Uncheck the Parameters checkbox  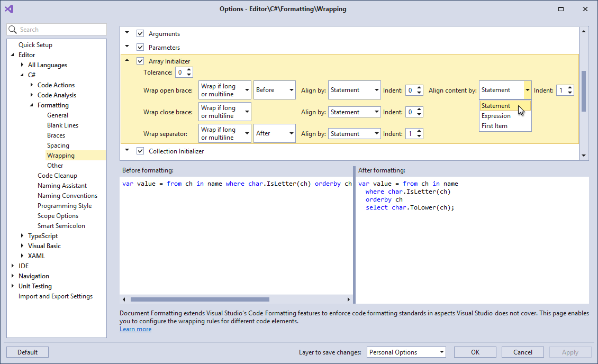(140, 47)
